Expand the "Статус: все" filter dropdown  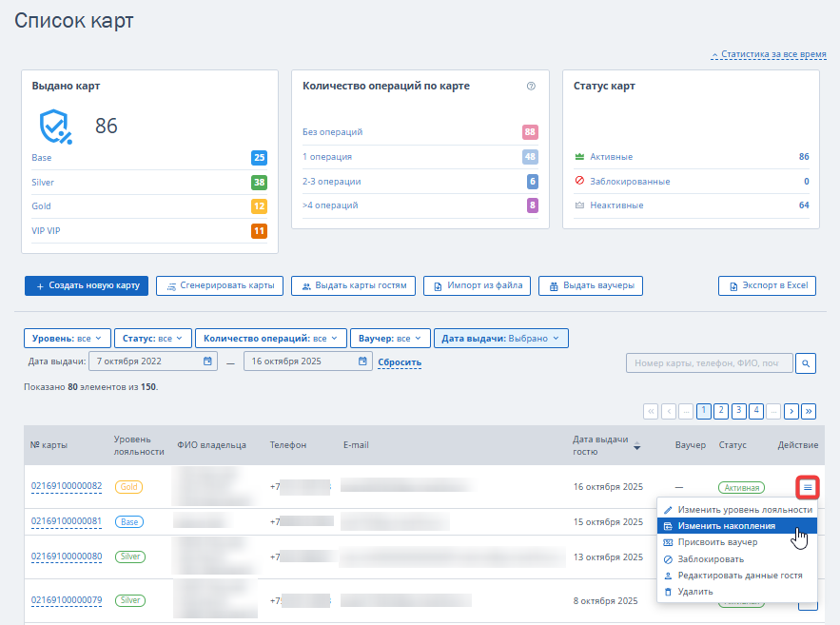point(152,338)
